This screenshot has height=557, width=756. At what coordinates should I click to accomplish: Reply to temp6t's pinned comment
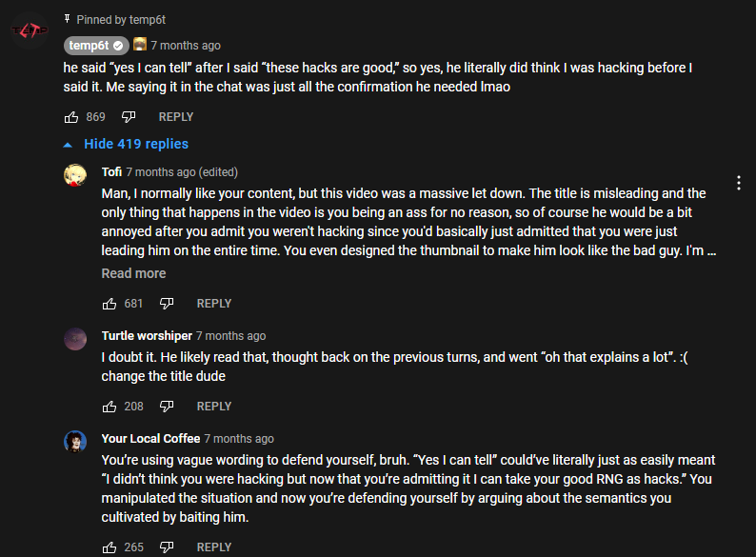[176, 117]
